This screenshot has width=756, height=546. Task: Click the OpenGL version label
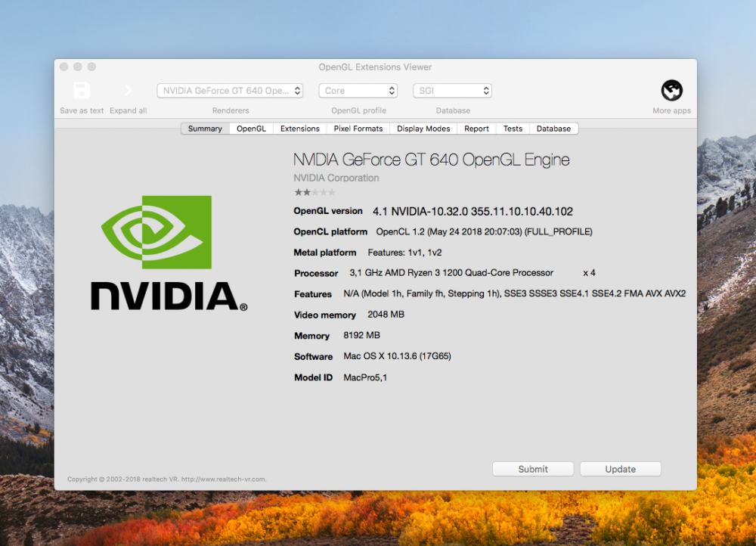point(328,211)
